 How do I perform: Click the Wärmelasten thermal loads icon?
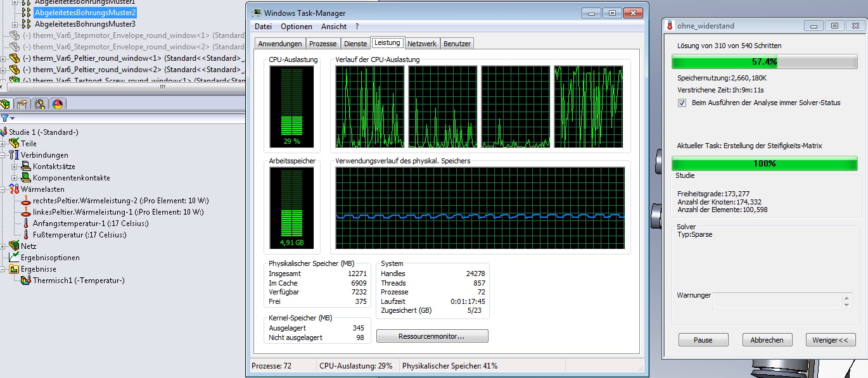pos(15,189)
